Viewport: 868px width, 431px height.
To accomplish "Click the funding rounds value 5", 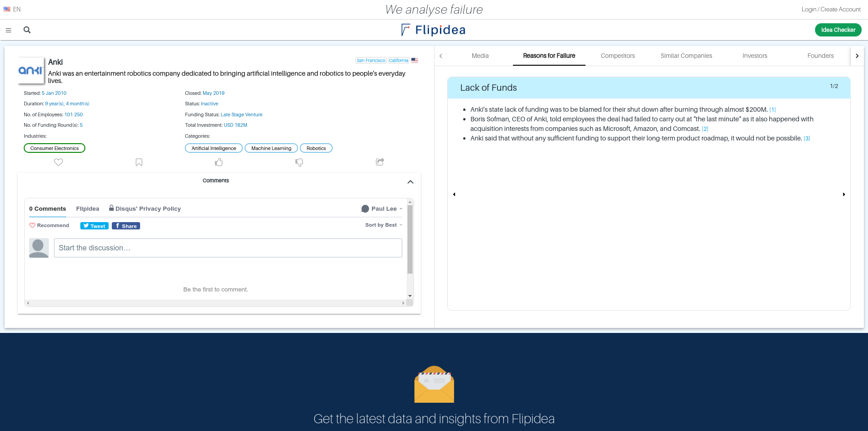I will 81,125.
